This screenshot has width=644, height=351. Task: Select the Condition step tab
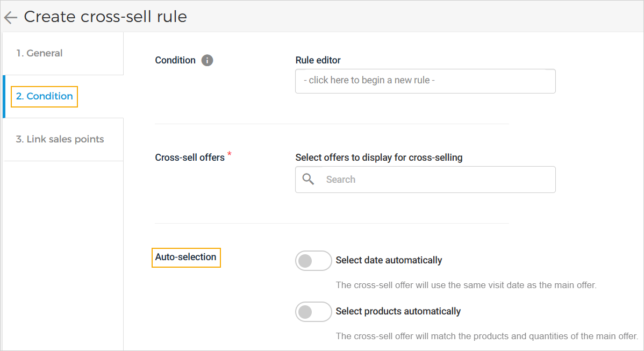pyautogui.click(x=45, y=97)
